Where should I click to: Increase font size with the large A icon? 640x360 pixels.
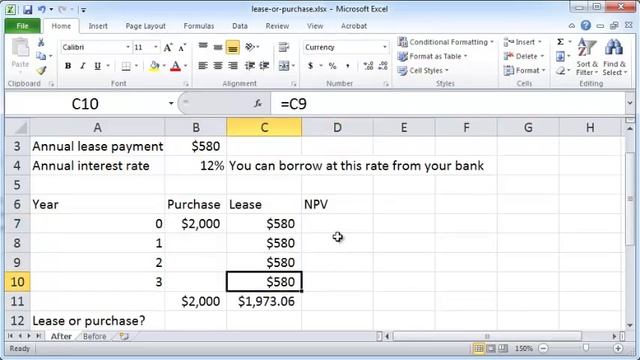(168, 47)
